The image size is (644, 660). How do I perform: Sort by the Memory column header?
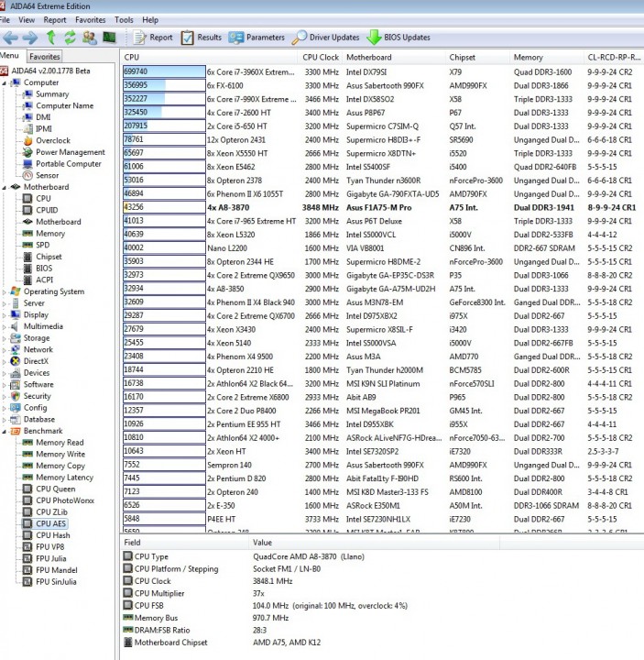[x=546, y=57]
